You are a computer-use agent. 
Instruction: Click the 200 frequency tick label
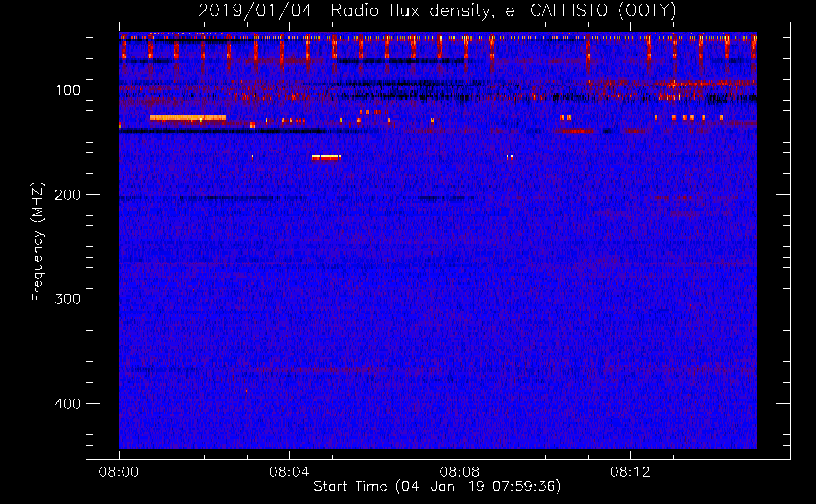click(68, 195)
